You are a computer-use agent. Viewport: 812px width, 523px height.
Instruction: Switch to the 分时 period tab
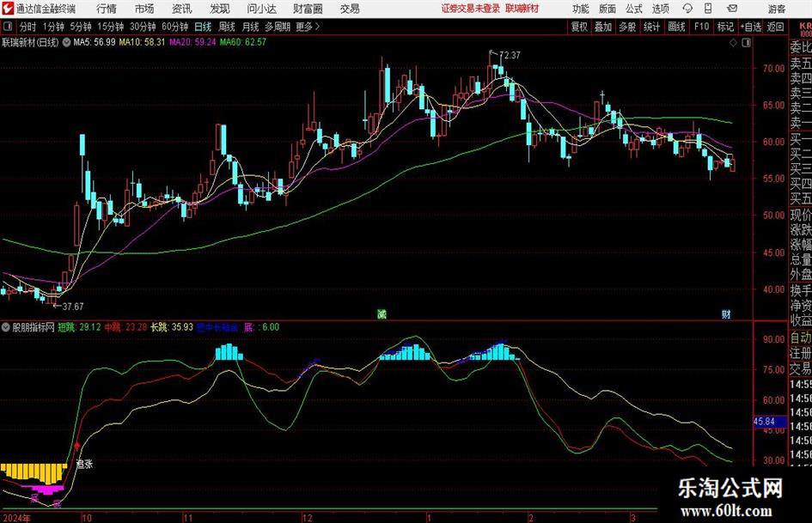[x=28, y=27]
